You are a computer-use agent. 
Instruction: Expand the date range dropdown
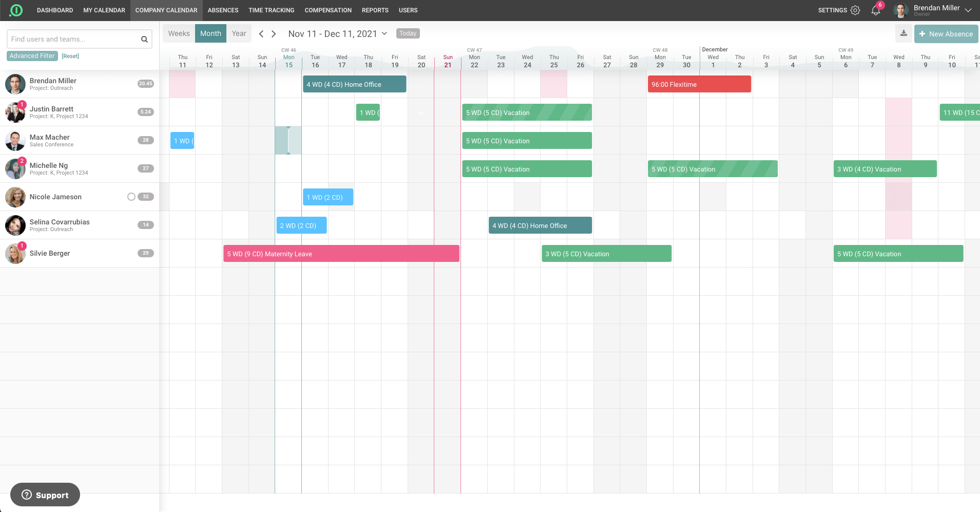coord(385,34)
